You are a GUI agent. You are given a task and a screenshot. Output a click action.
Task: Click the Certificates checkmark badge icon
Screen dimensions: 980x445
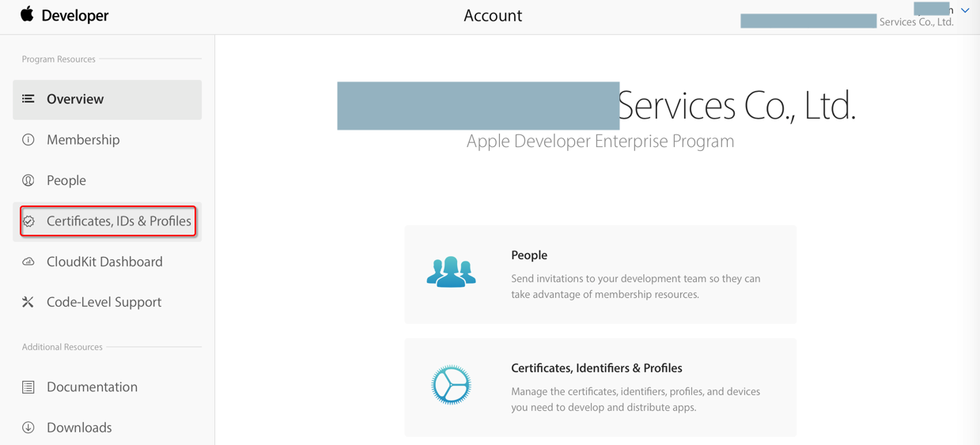click(x=28, y=221)
